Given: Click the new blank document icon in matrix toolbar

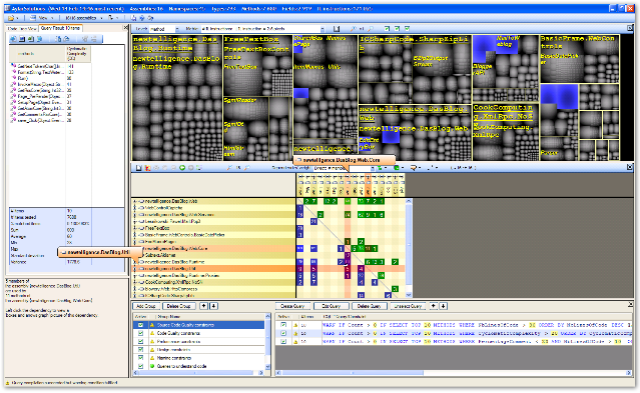Looking at the screenshot, I should 139,168.
